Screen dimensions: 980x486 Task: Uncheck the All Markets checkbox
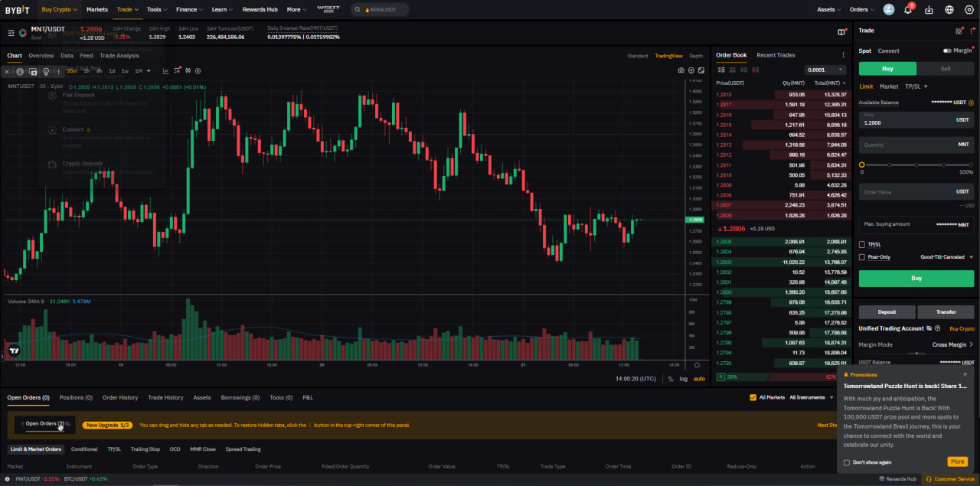753,397
